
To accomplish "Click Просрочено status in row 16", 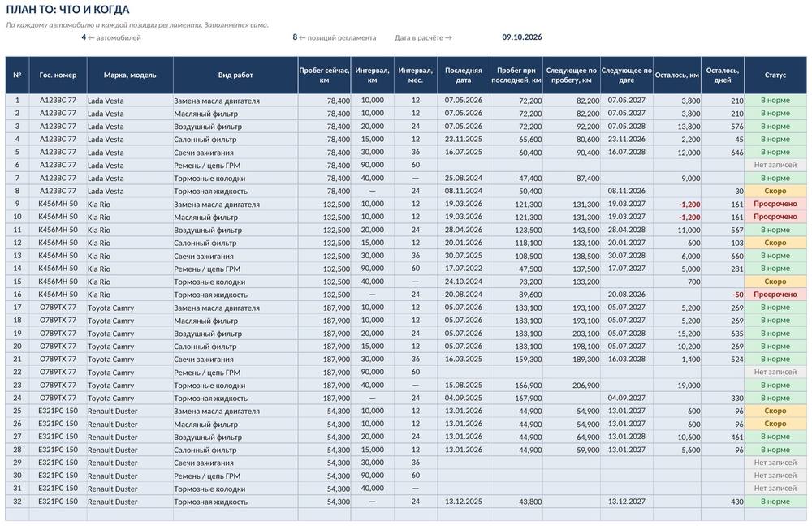I will point(775,295).
